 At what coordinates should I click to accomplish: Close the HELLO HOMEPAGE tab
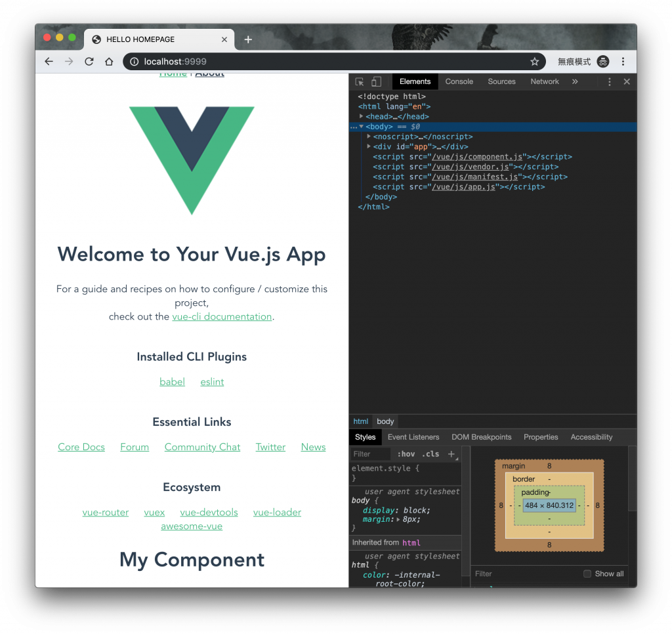(x=224, y=39)
